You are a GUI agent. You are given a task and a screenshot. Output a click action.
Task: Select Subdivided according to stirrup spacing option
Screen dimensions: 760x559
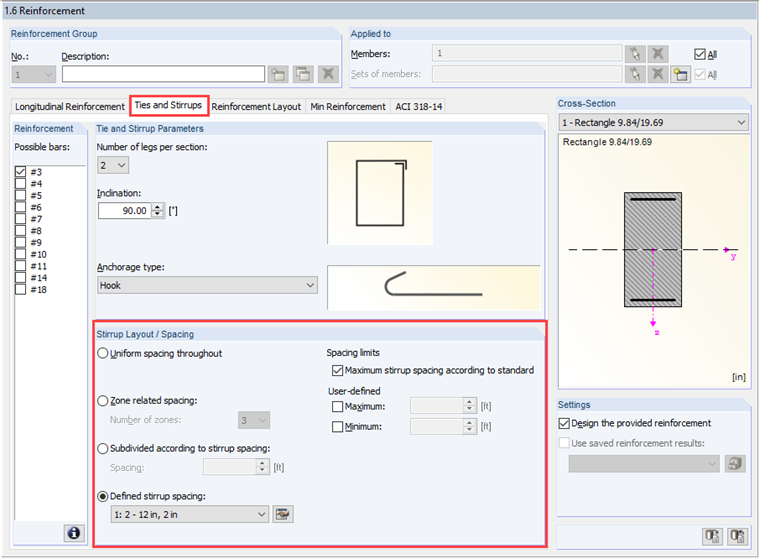tap(103, 448)
